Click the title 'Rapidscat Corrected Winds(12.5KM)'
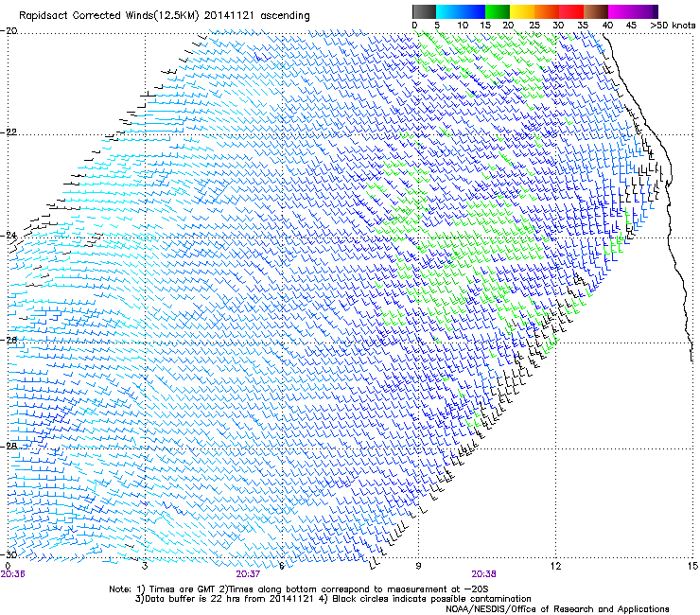The width and height of the screenshot is (700, 615). pyautogui.click(x=109, y=16)
